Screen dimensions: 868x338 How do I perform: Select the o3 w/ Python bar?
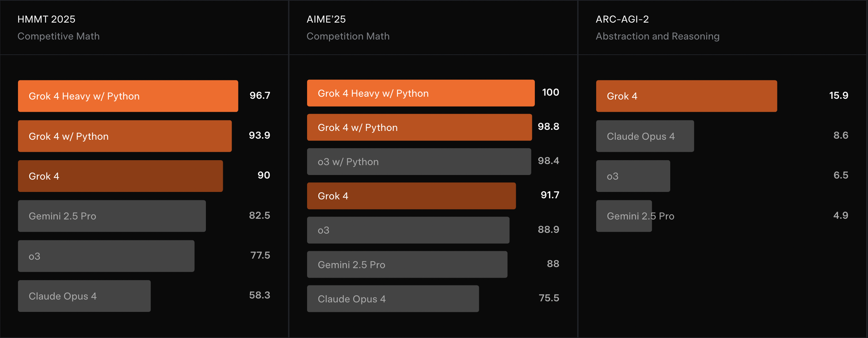(419, 162)
